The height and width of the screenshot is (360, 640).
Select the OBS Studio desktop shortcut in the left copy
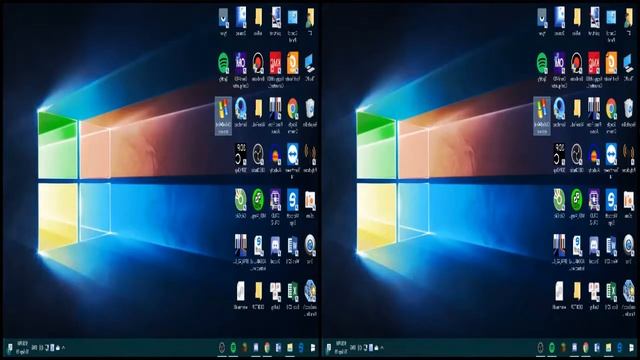coord(258,154)
